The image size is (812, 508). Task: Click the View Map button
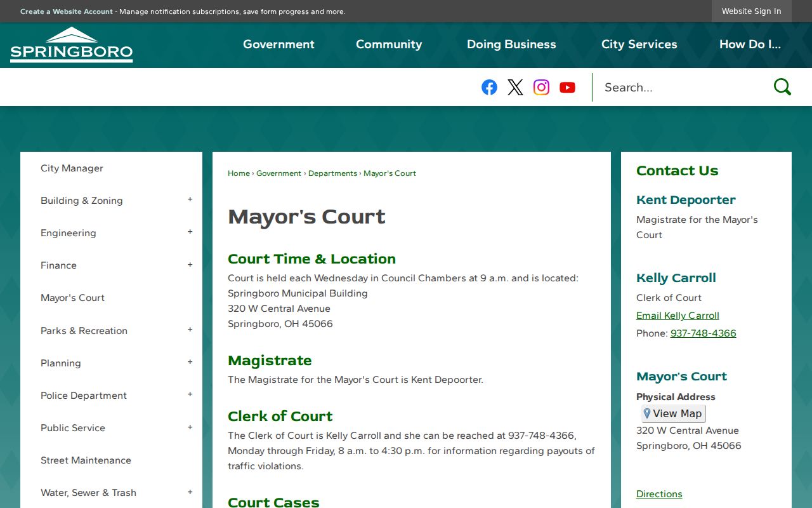(x=673, y=413)
